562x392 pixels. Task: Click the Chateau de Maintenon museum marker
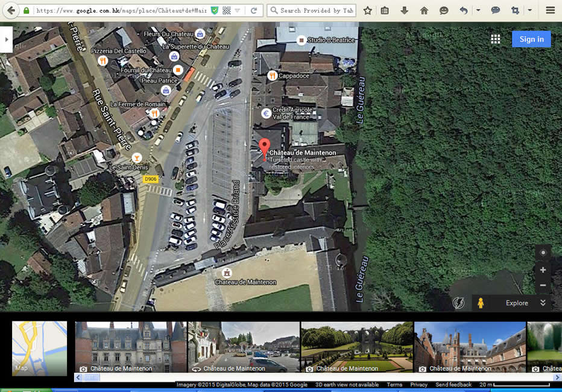[x=226, y=273]
